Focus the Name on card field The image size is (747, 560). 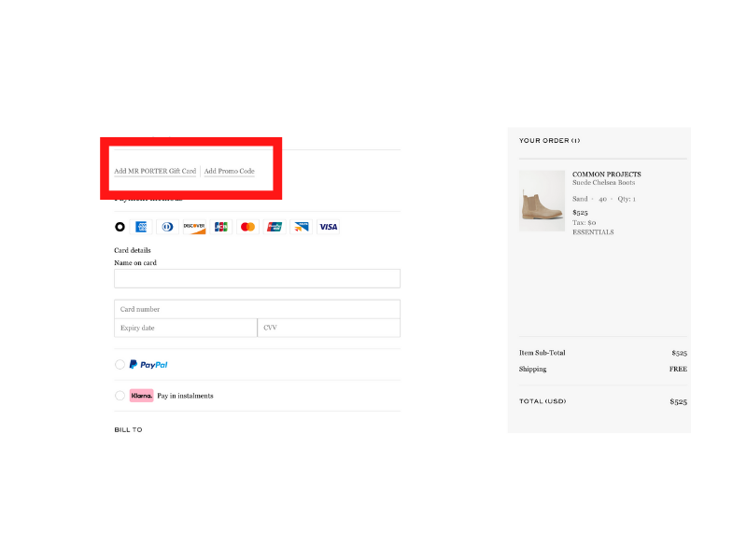pyautogui.click(x=257, y=279)
